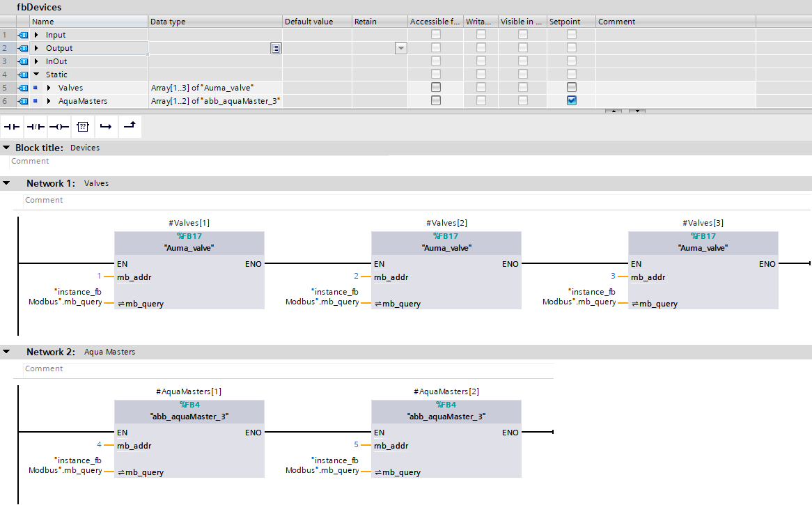The height and width of the screenshot is (505, 812).
Task: Collapse the Static section
Action: tap(36, 75)
